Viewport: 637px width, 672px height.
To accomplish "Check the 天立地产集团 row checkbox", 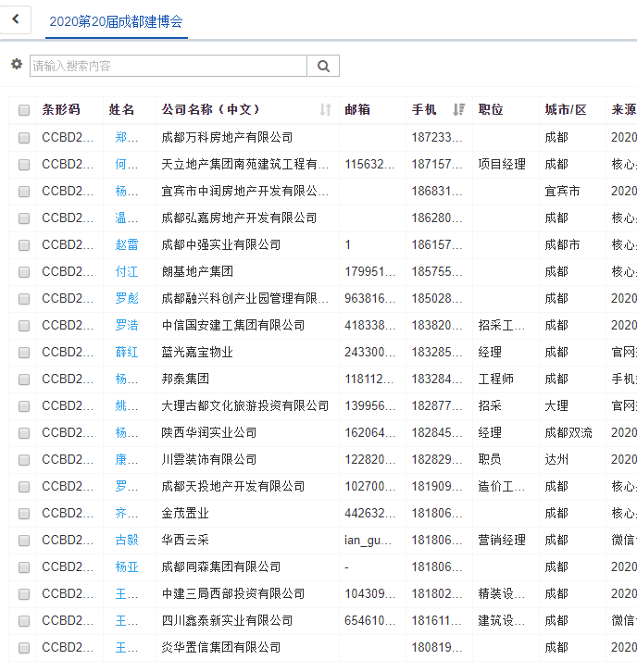I will pos(24,165).
